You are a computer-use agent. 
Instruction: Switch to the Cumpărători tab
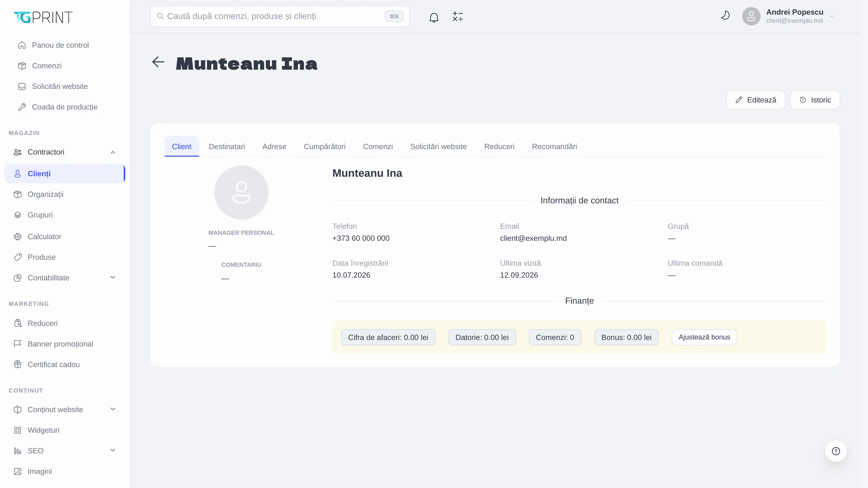point(324,146)
